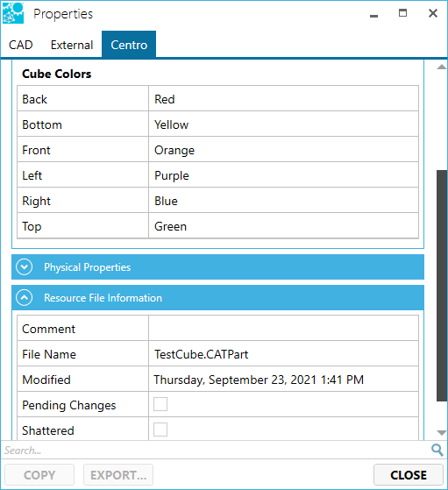Viewport: 448px width, 490px height.
Task: Expand the Physical Properties chevron icon
Action: 24,266
